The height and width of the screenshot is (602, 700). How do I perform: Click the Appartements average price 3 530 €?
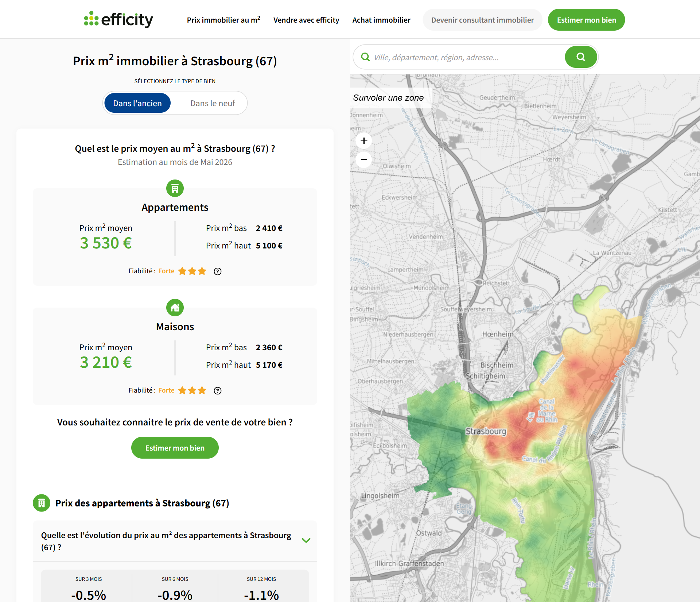click(106, 243)
